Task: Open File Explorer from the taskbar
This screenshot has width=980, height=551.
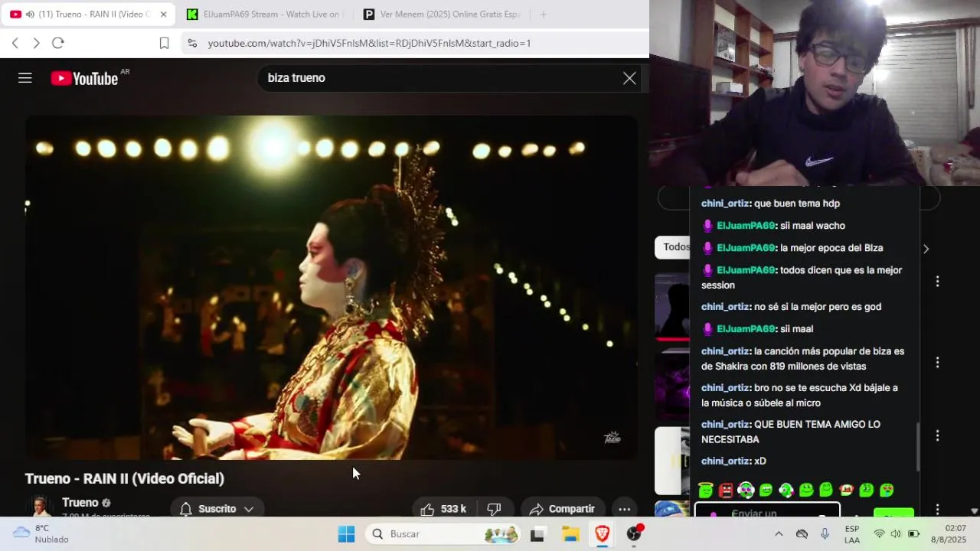Action: (x=570, y=534)
